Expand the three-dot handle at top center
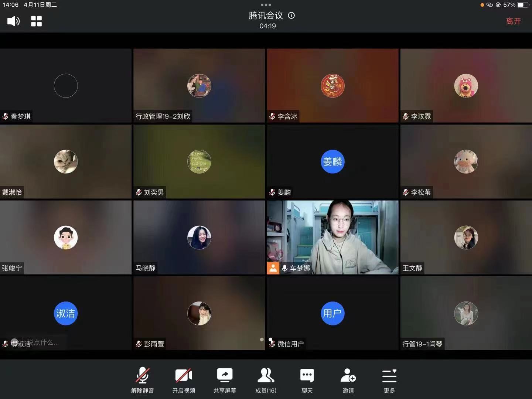The image size is (532, 399). click(x=266, y=5)
